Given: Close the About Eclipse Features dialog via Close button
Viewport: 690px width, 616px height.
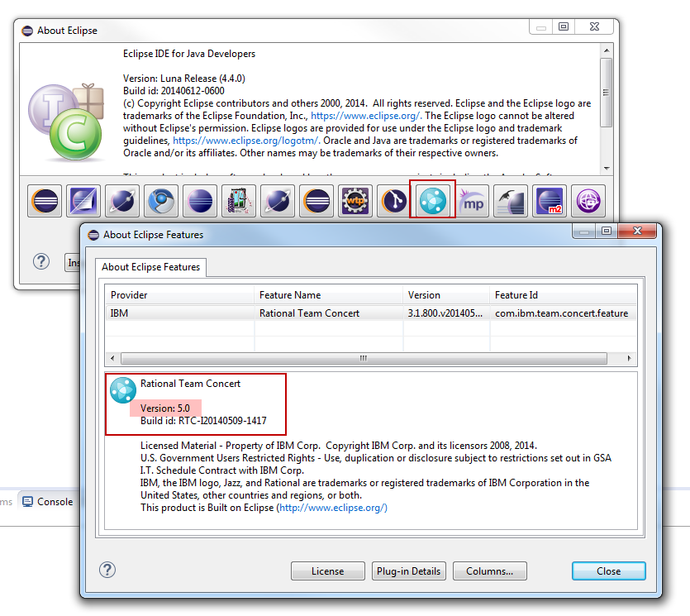Looking at the screenshot, I should 608,571.
